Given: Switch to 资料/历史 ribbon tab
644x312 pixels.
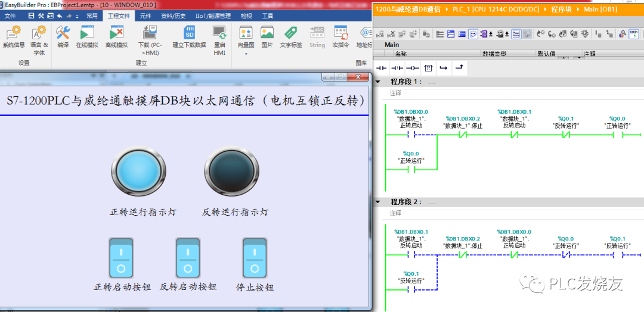Looking at the screenshot, I should click(174, 16).
